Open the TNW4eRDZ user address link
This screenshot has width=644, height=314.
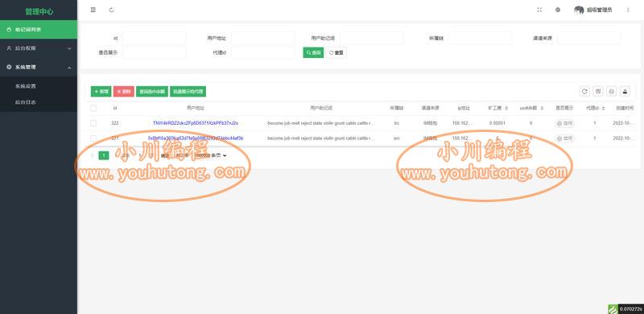coord(196,123)
